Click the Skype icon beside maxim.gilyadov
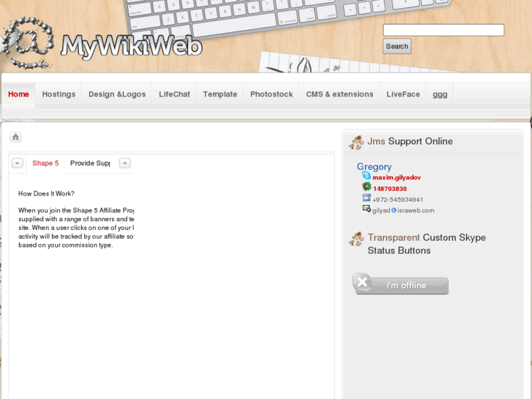The width and height of the screenshot is (532, 399). (x=367, y=176)
